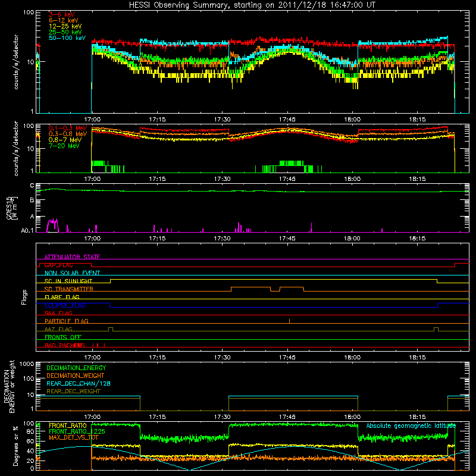Click the A0.1 level on the GOES15 axis
476x476 pixels.
[27, 230]
